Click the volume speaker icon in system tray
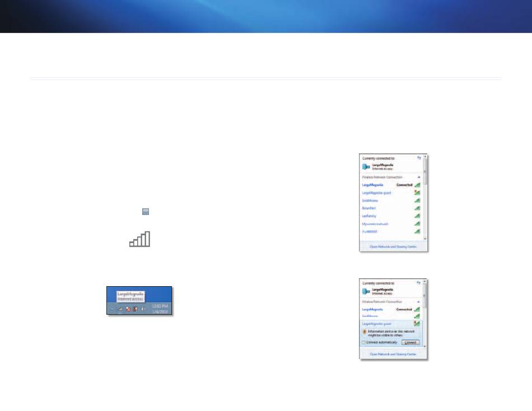The width and height of the screenshot is (532, 411). click(143, 309)
